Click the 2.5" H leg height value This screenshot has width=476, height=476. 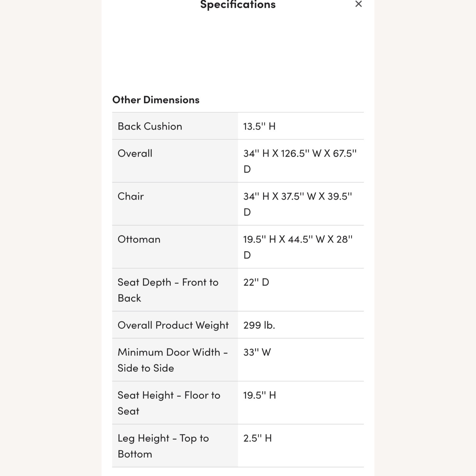click(x=257, y=438)
